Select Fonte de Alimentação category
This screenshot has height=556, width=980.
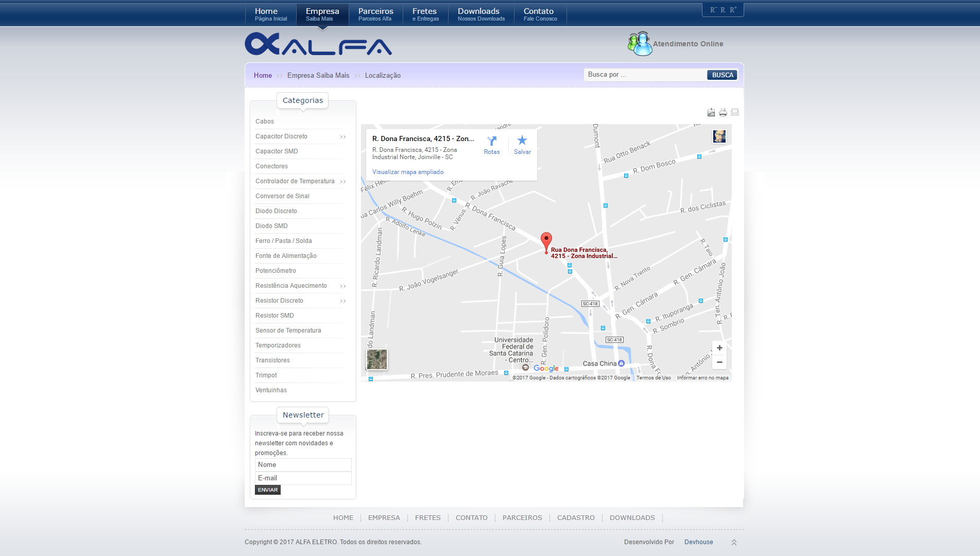click(x=286, y=256)
